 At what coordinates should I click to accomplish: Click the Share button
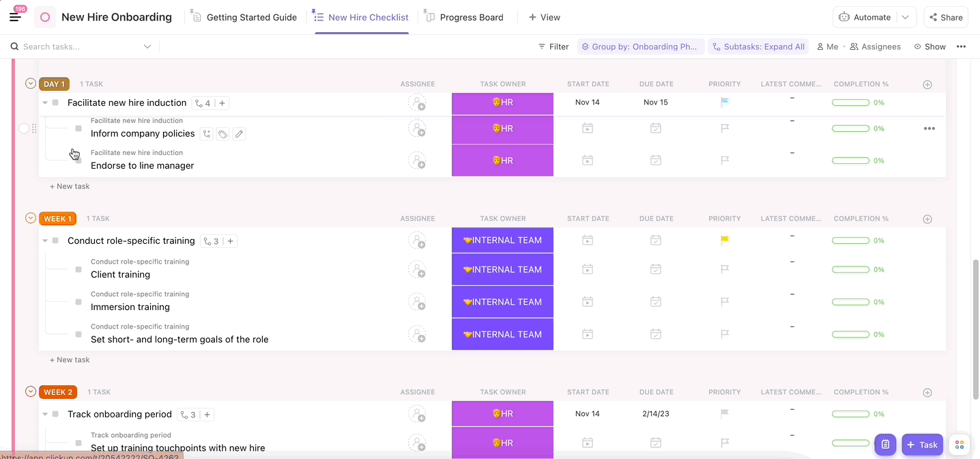(945, 17)
